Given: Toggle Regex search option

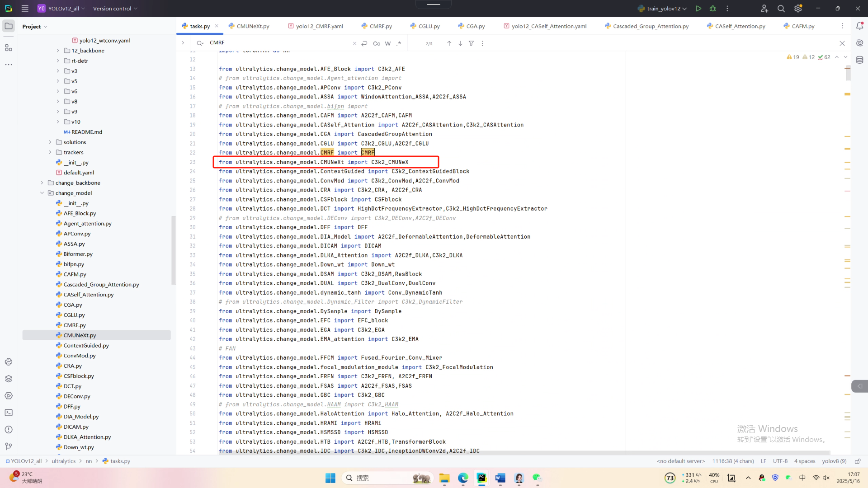Looking at the screenshot, I should click(399, 43).
